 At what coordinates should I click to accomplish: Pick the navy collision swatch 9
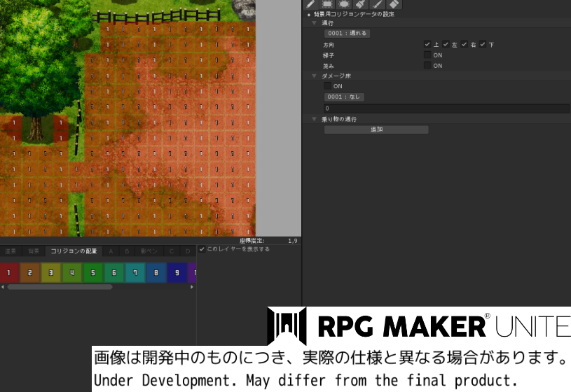point(177,272)
